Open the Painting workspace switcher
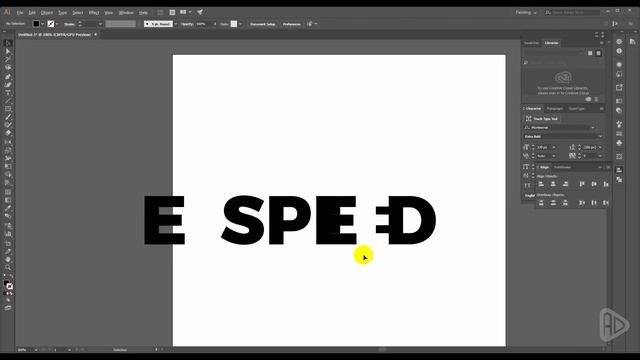This screenshot has height=360, width=640. tap(526, 12)
